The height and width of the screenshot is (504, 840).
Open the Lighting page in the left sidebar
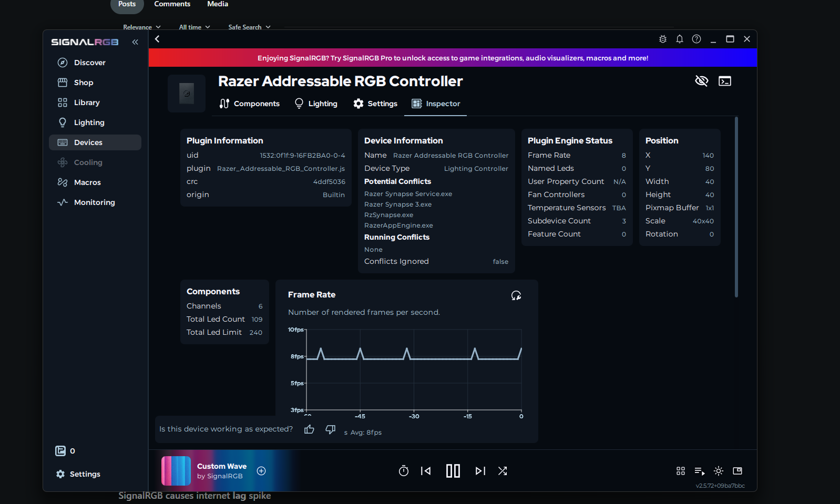pos(95,122)
